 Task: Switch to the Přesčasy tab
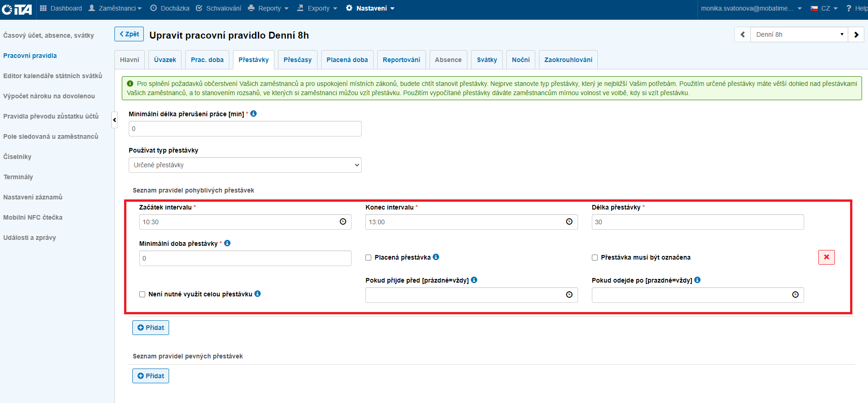point(297,60)
